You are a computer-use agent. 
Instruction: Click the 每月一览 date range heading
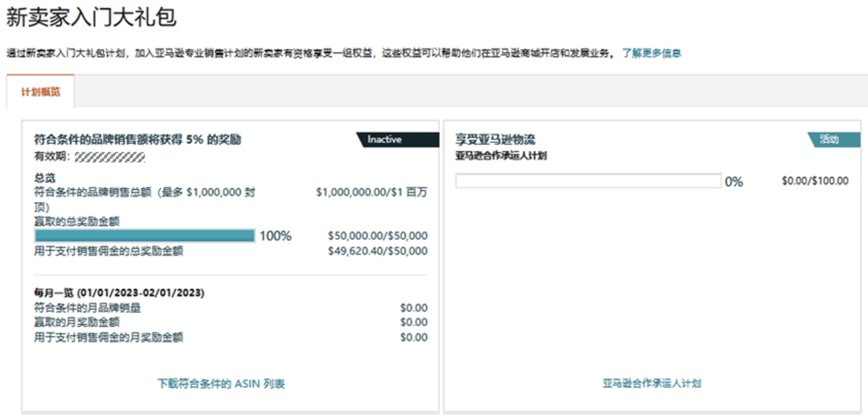point(119,293)
